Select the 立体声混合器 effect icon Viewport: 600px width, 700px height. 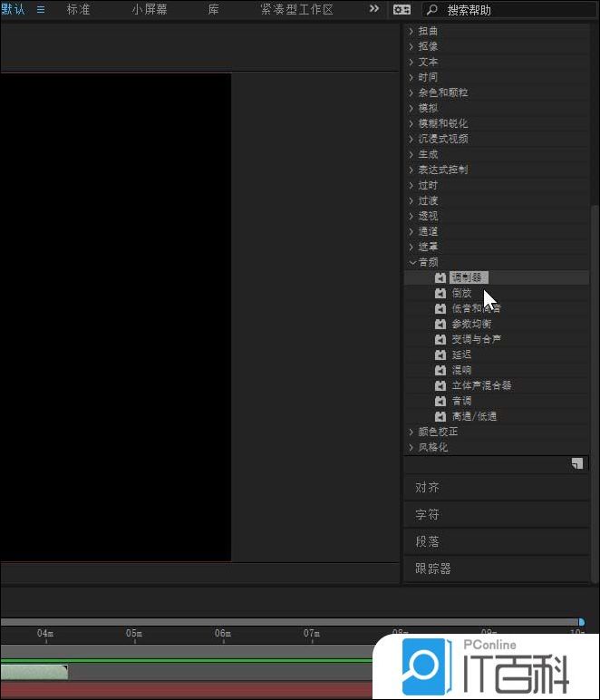click(440, 385)
